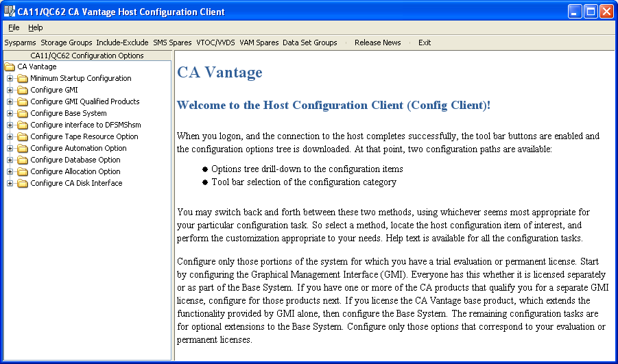Image resolution: width=618 pixels, height=364 pixels.
Task: Select the CA Vantage tree root label
Action: 37,66
